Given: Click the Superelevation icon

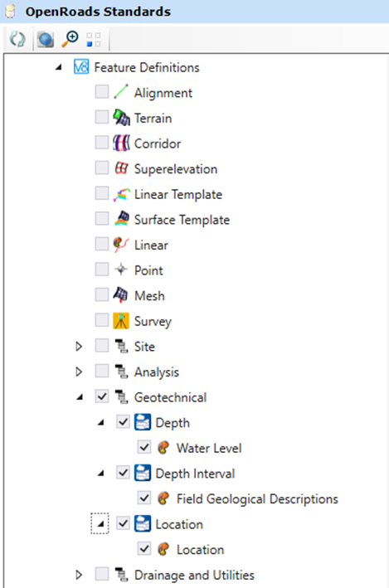Looking at the screenshot, I should click(122, 168).
